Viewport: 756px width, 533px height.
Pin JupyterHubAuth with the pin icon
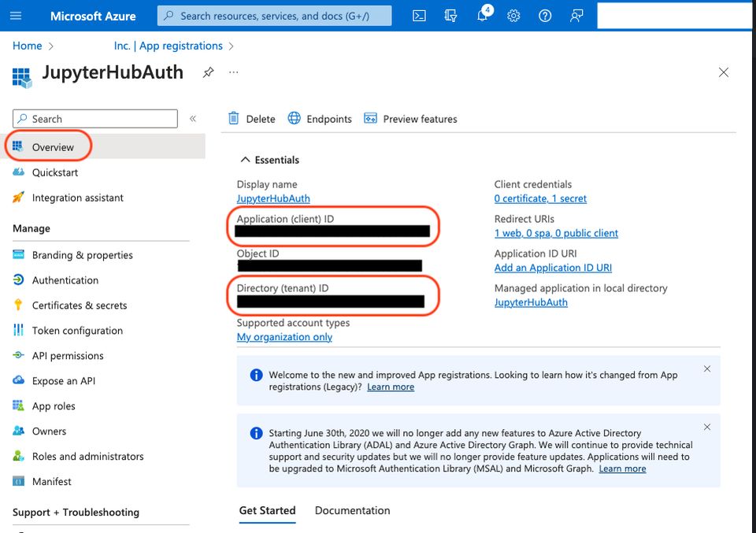[x=208, y=72]
